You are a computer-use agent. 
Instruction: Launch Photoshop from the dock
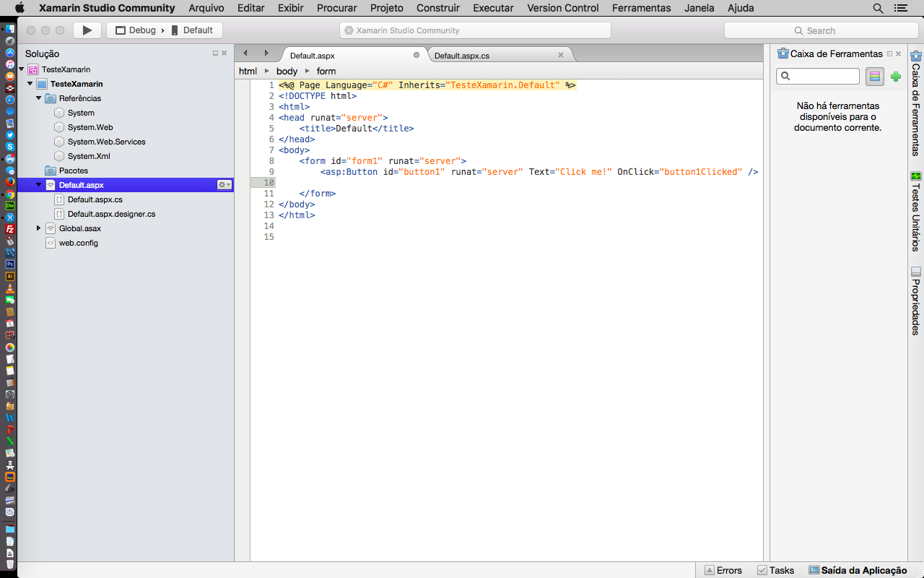pos(10,264)
